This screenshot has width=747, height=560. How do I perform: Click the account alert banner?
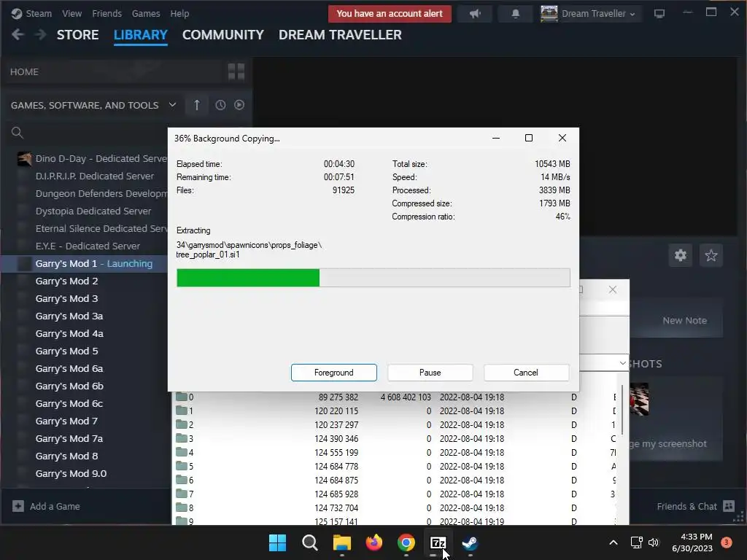390,14
